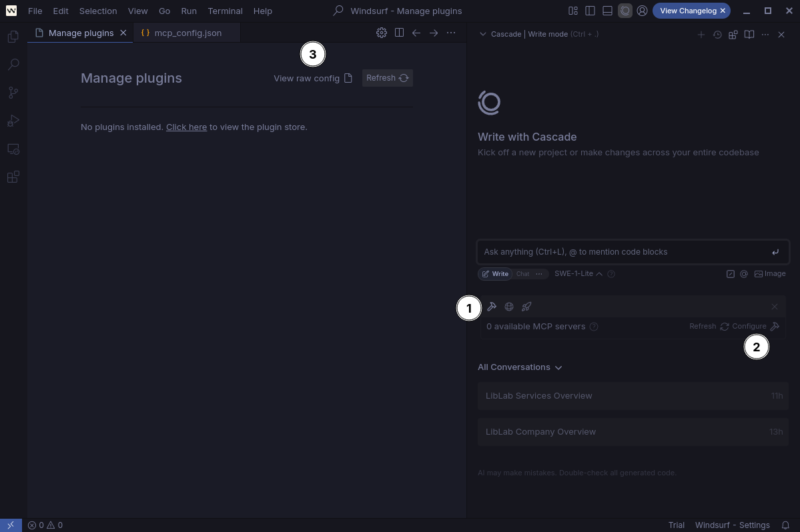The height and width of the screenshot is (532, 800).
Task: Open the Help menu
Action: [x=263, y=11]
